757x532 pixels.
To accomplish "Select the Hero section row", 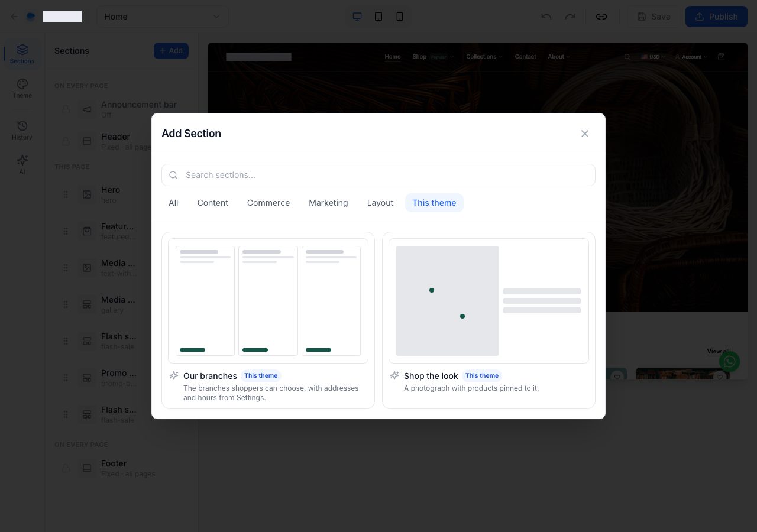I will [121, 194].
